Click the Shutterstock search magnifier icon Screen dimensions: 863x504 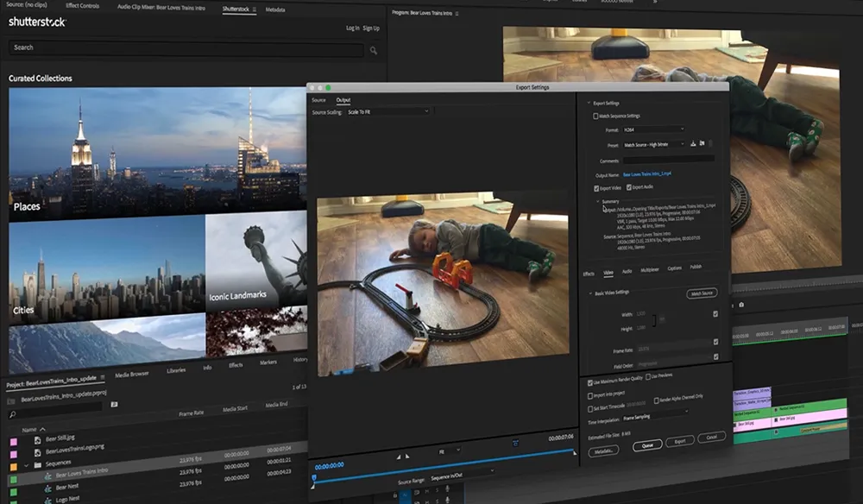click(374, 51)
